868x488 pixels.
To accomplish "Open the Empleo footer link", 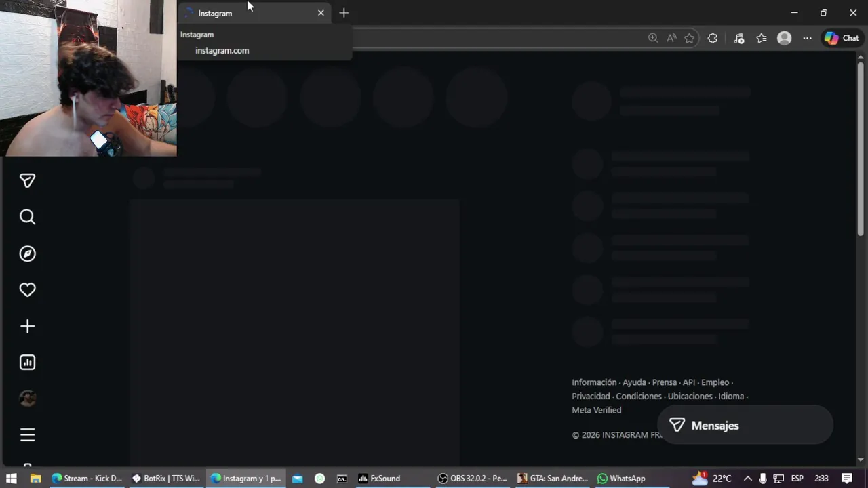I will [x=715, y=382].
